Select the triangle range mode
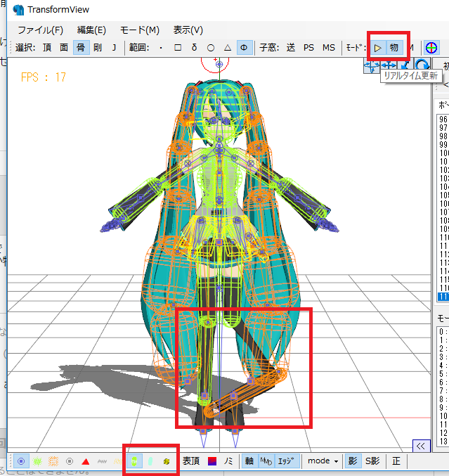This screenshot has width=449, height=476. (227, 48)
